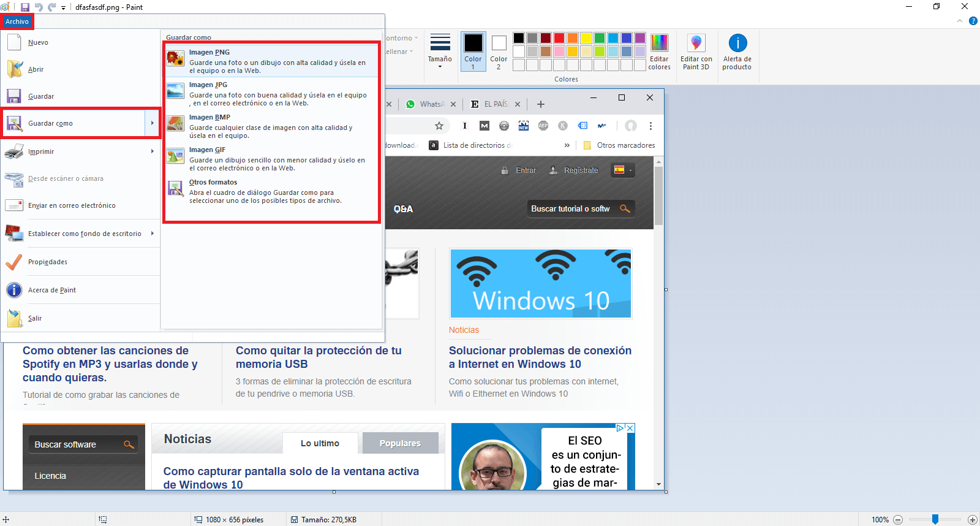The image size is (980, 526).
Task: Click Salir to exit Paint
Action: point(80,318)
